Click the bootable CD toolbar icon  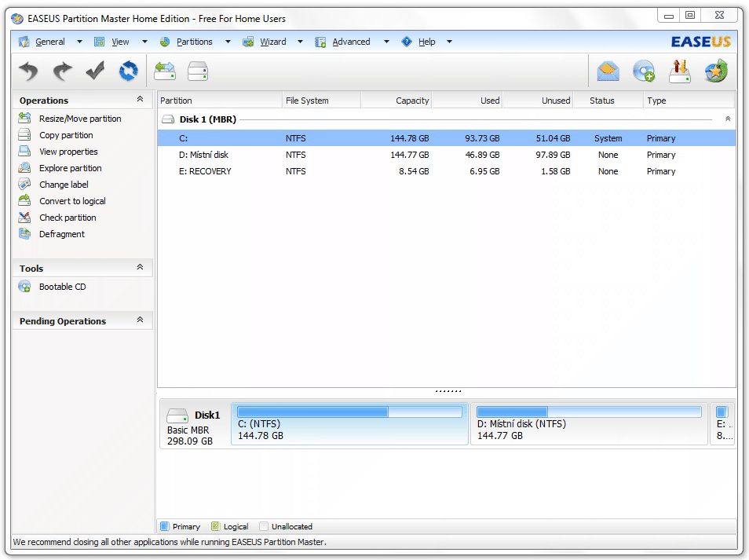644,71
